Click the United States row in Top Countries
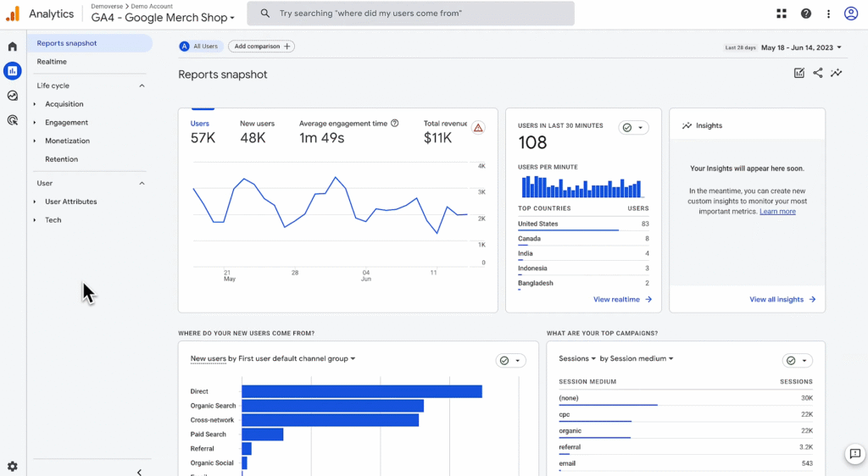Image resolution: width=868 pixels, height=476 pixels. click(583, 224)
